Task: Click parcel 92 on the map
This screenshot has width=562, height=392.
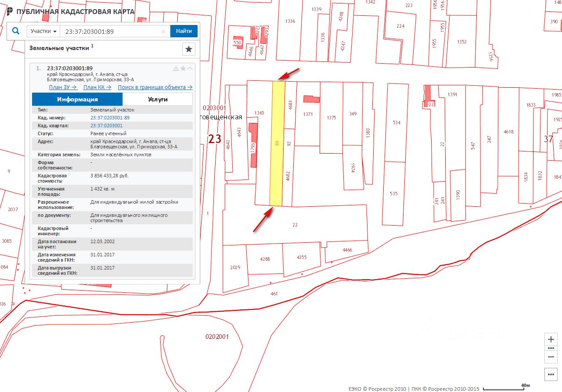Action: click(x=289, y=143)
